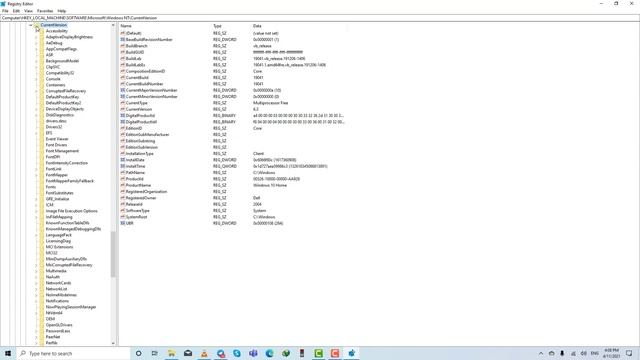Select the RegisteredOwner value name
The height and width of the screenshot is (360, 640).
(x=141, y=198)
